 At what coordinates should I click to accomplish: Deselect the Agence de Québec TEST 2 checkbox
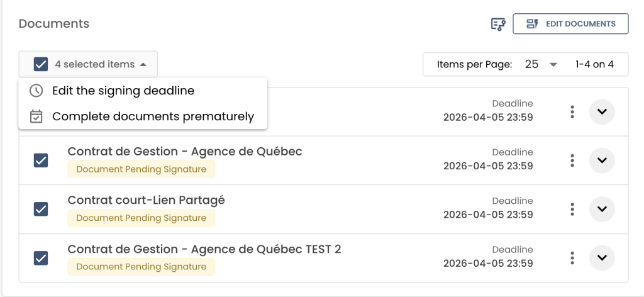coord(41,257)
